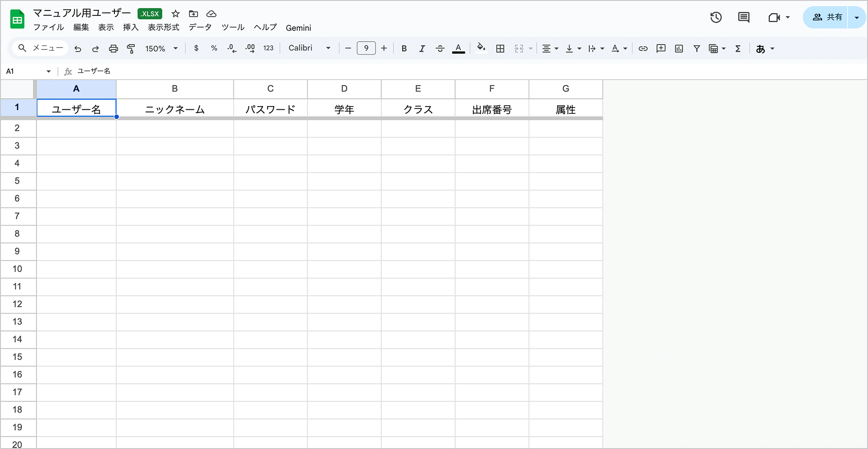Image resolution: width=868 pixels, height=449 pixels.
Task: Select the paint format roller icon
Action: click(x=131, y=49)
